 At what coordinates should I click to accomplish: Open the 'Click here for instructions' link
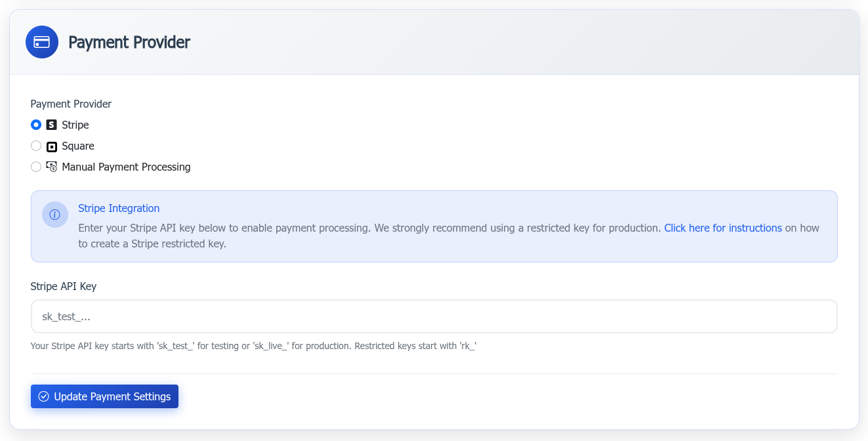723,228
